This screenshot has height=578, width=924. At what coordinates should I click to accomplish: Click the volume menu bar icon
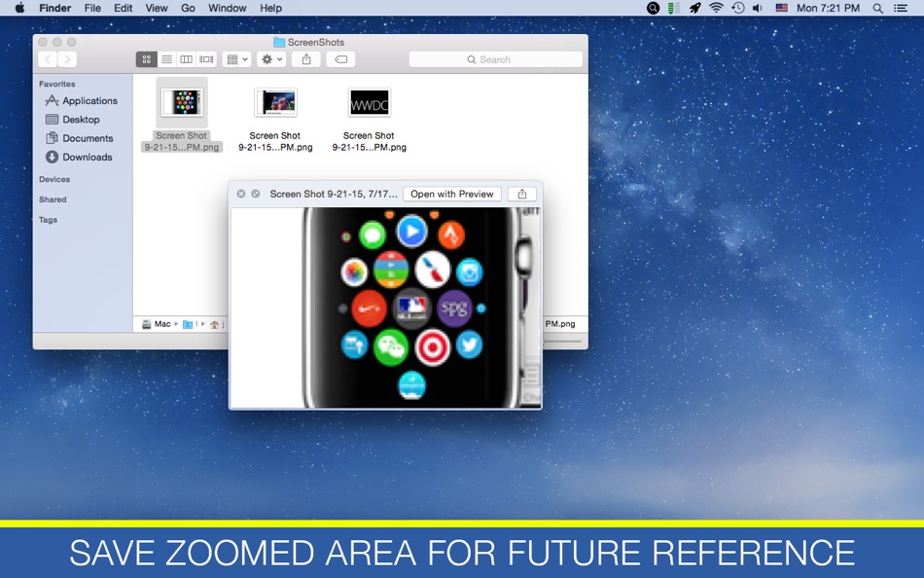point(758,8)
